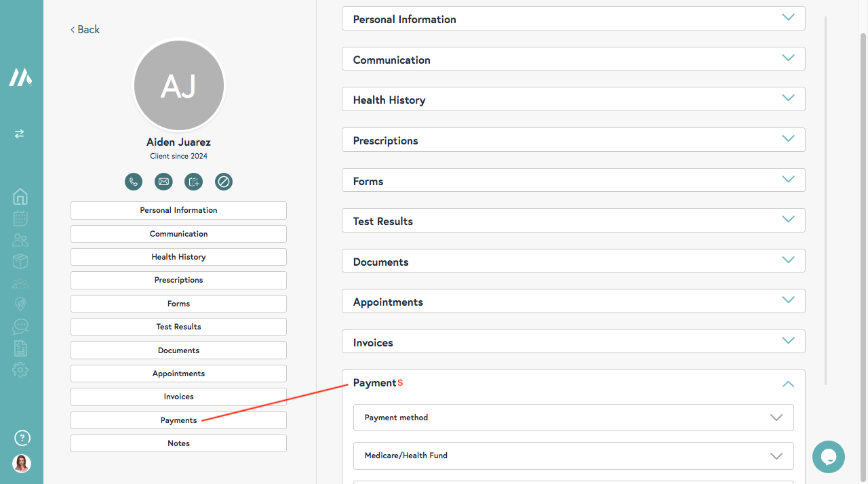Expand the Payment method dropdown
The width and height of the screenshot is (868, 484).
pyautogui.click(x=573, y=418)
